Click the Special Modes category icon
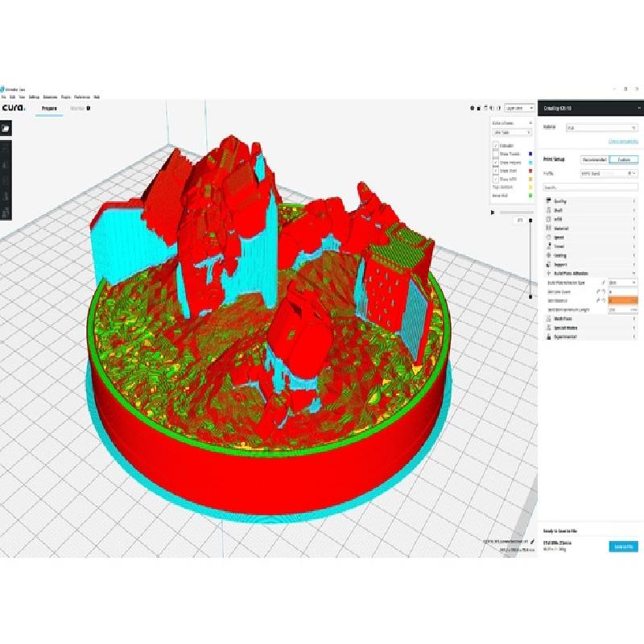This screenshot has width=644, height=644. click(548, 328)
